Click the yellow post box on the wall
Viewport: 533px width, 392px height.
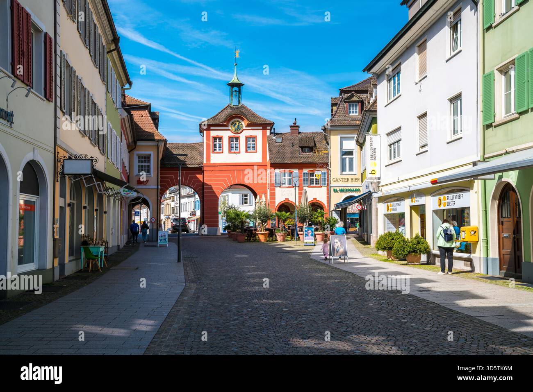pos(469,234)
